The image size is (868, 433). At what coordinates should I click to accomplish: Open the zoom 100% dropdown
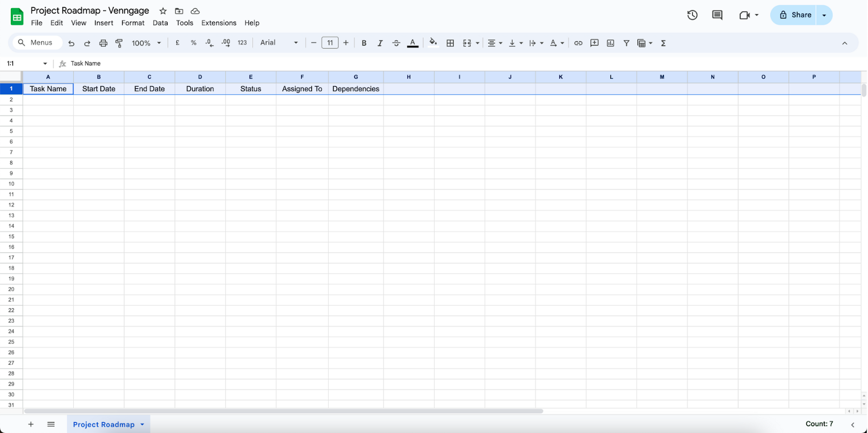point(146,43)
